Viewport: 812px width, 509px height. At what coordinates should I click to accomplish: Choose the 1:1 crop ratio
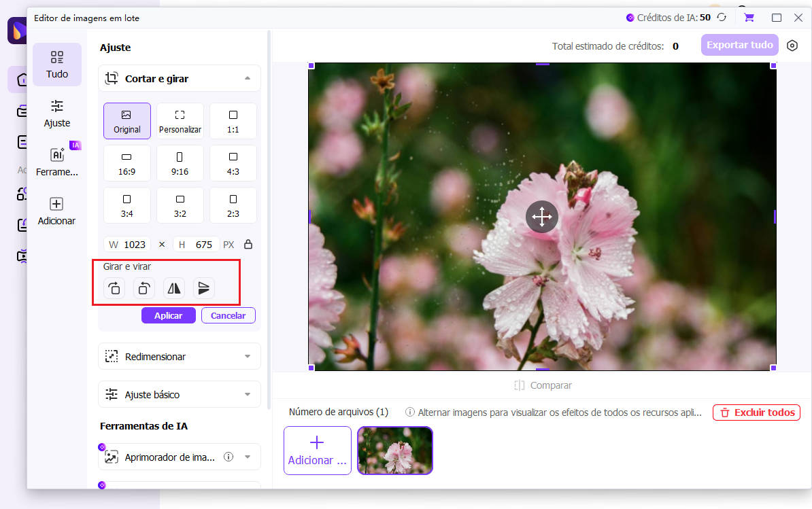click(233, 121)
